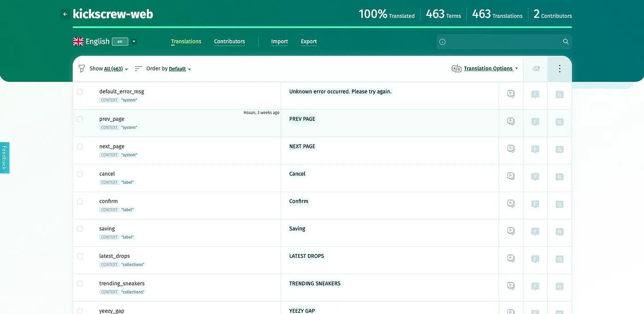Image resolution: width=644 pixels, height=314 pixels.
Task: Mark PREV PAGE translation as fuzzy
Action: tap(535, 122)
